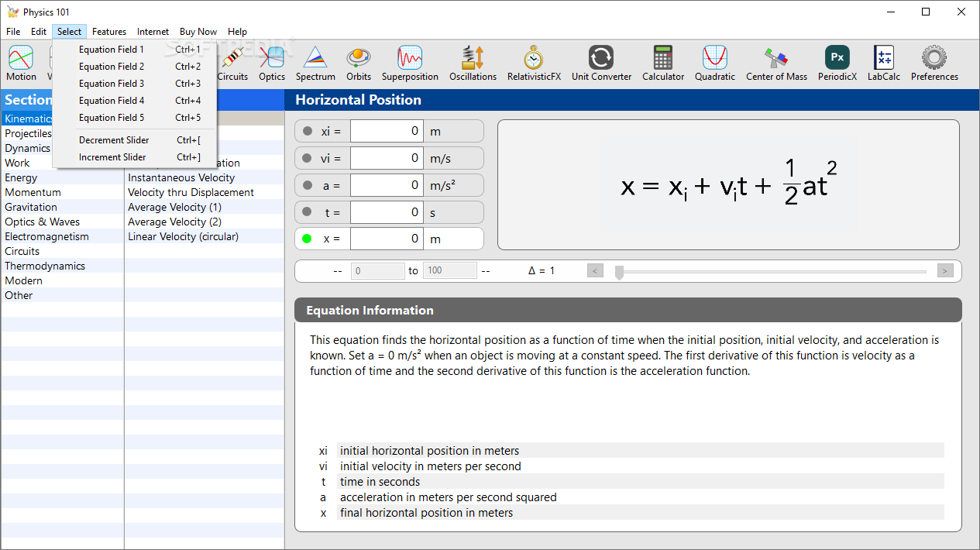This screenshot has height=550, width=980.
Task: Open the Optics tool
Action: (272, 64)
